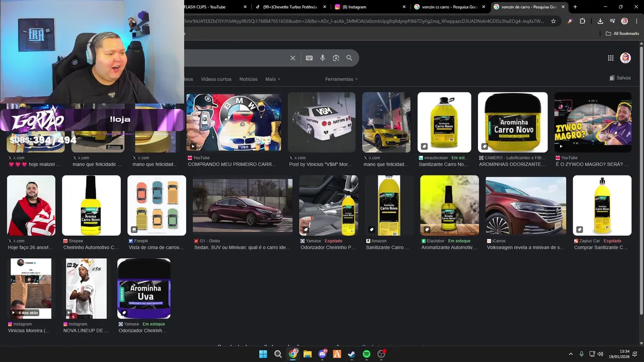Image resolution: width=644 pixels, height=362 pixels.
Task: Click the taskbar microphone tray icon
Action: click(x=582, y=354)
